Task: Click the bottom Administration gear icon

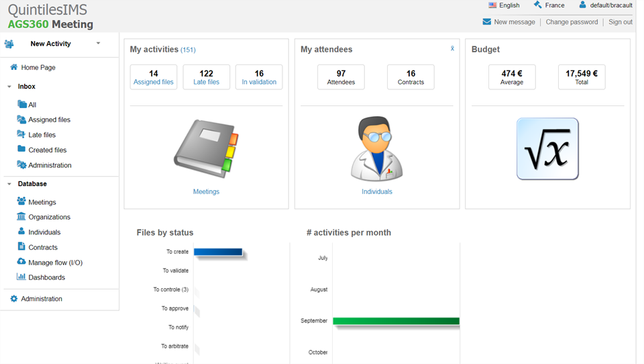Action: coord(14,299)
